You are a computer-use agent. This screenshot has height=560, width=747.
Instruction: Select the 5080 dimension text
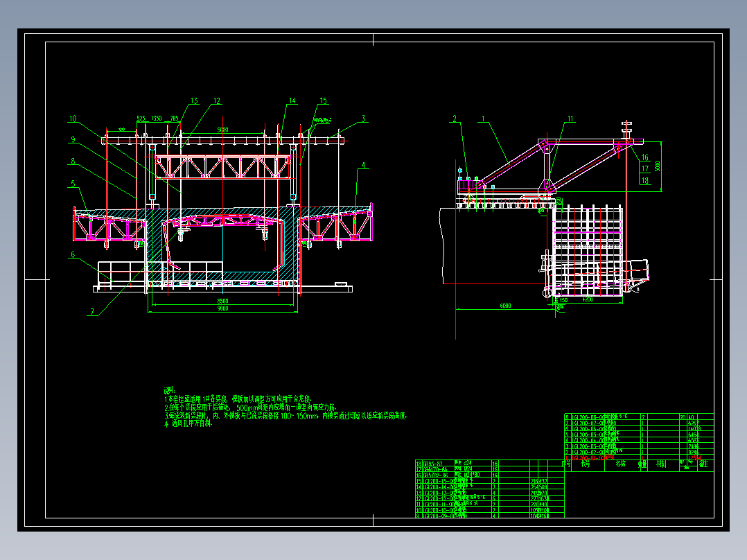click(x=222, y=130)
